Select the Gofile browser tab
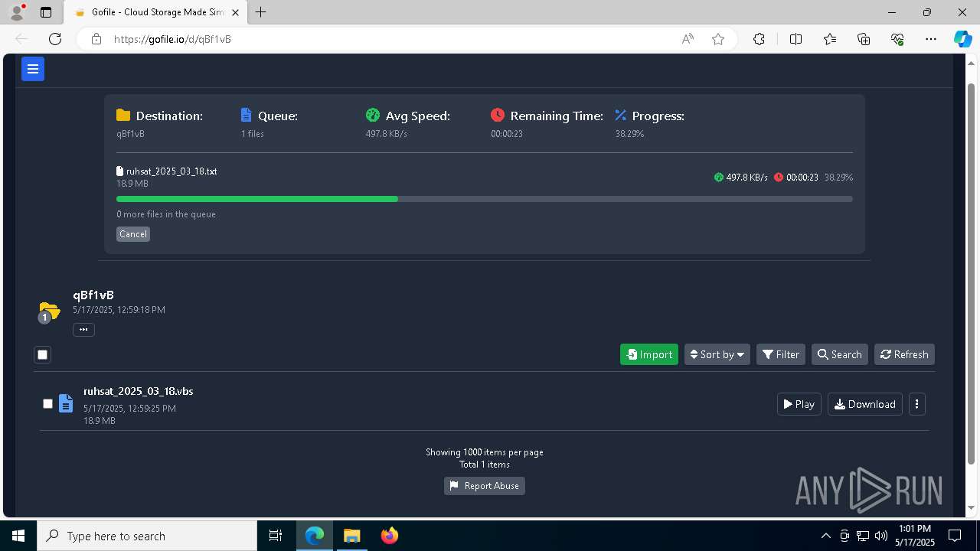980x551 pixels. [157, 12]
